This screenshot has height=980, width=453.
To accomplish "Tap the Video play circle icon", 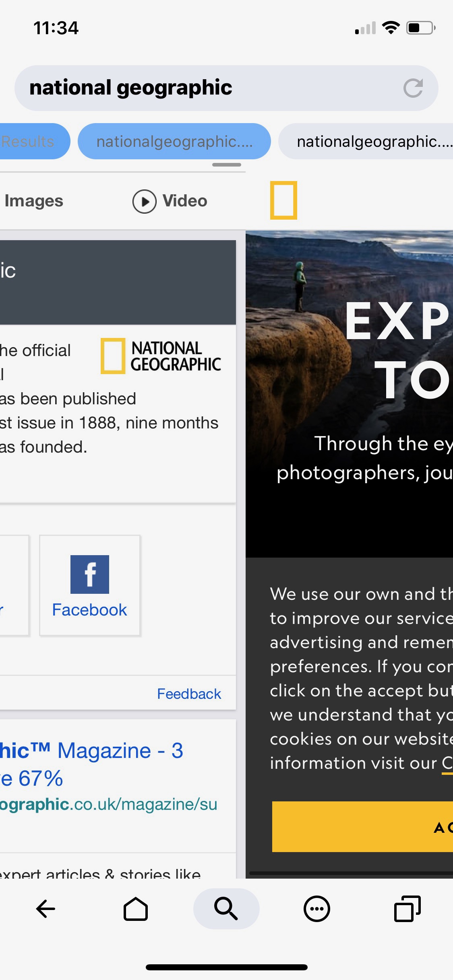I will 144,201.
